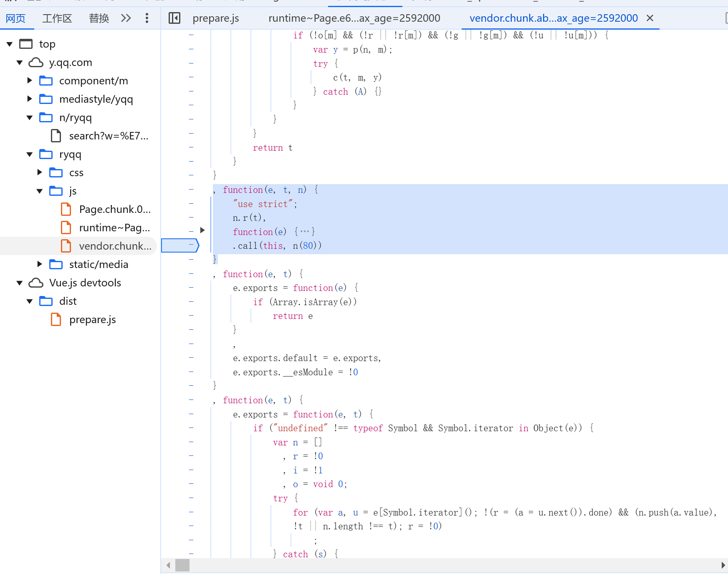This screenshot has height=574, width=728.
Task: Click the '"use strict";' code line
Action: [x=265, y=204]
